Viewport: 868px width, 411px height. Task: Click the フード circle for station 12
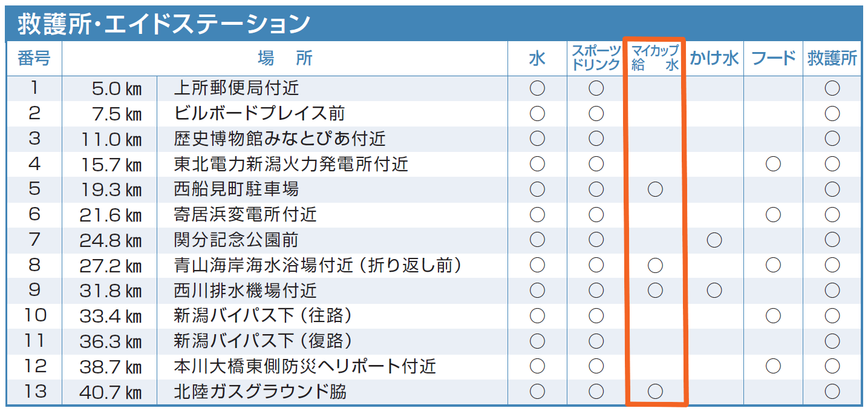coord(773,366)
